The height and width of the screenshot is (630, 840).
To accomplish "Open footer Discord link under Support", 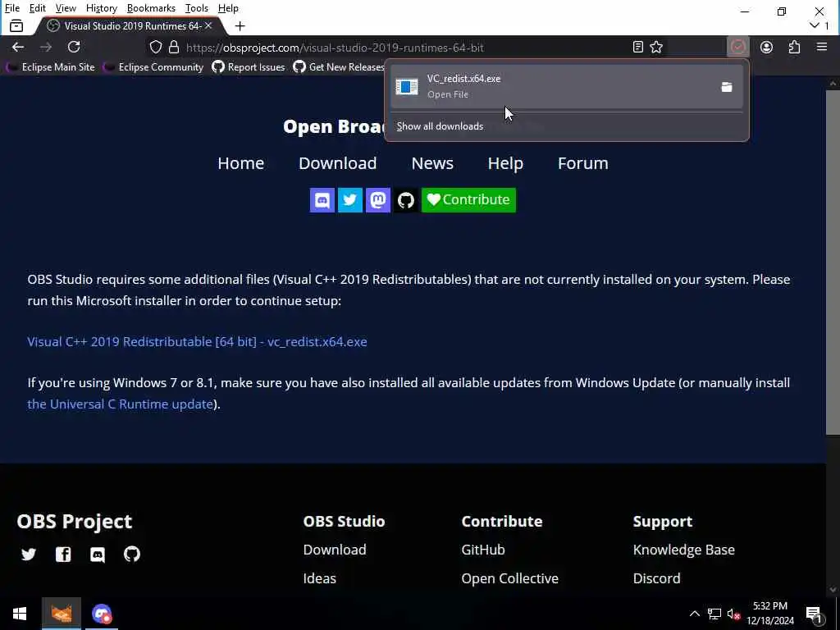I will (656, 578).
